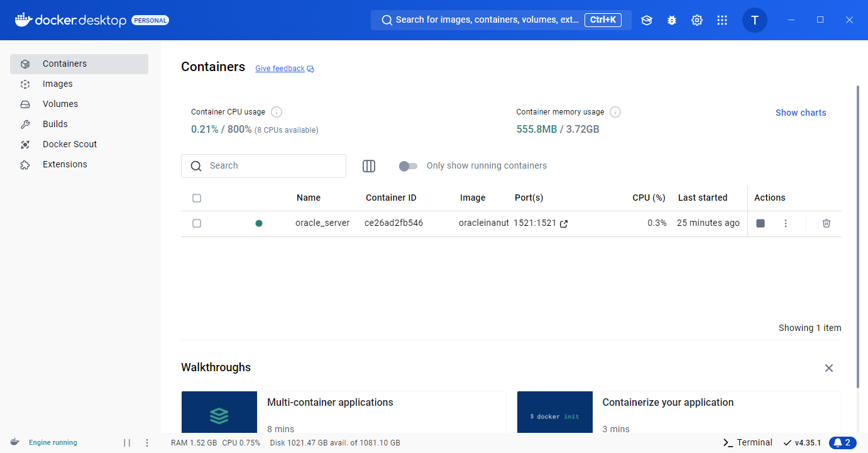The width and height of the screenshot is (868, 453).
Task: Click the Give feedback link
Action: (280, 69)
